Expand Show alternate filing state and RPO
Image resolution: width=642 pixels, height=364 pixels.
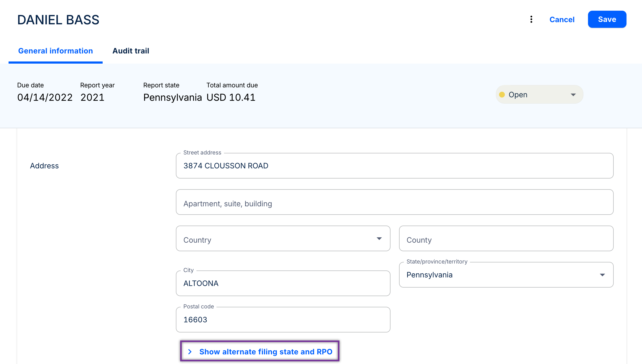tap(265, 352)
